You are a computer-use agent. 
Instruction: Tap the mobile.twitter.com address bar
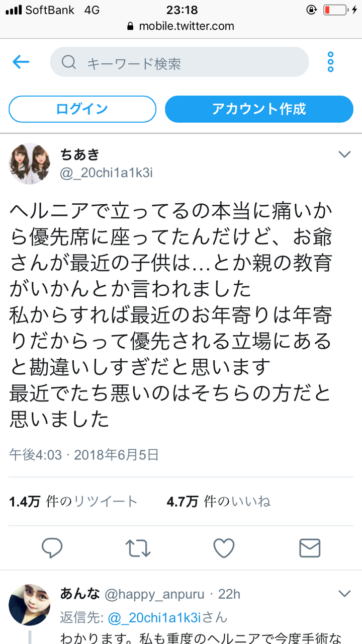point(181,26)
